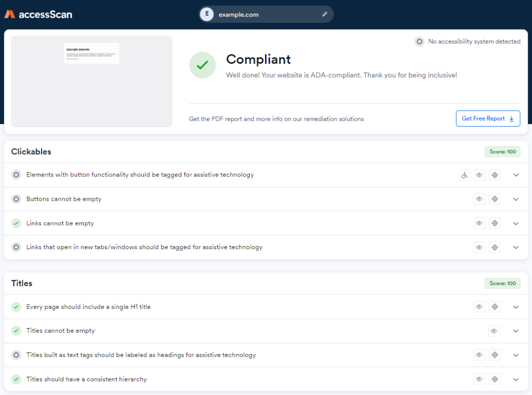Toggle eye icon on 'Links cannot be empty' row
The height and width of the screenshot is (395, 532).
[x=480, y=223]
